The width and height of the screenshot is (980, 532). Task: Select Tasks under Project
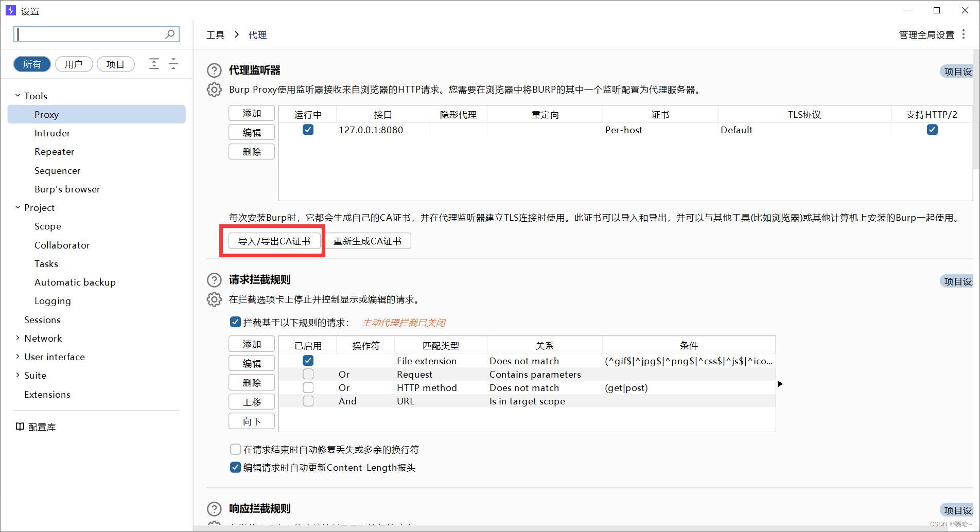(46, 263)
